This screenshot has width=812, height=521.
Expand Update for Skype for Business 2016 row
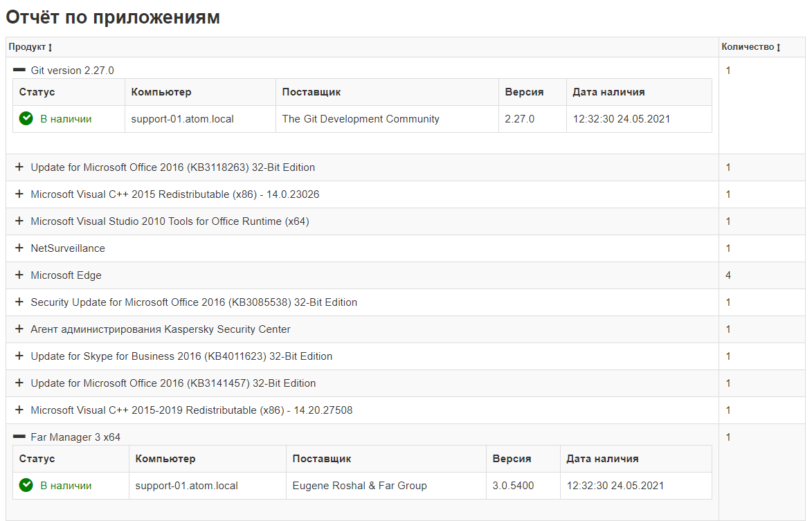(x=19, y=356)
